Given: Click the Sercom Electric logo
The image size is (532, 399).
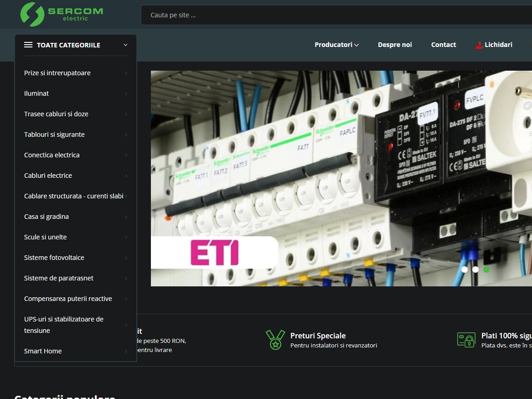Looking at the screenshot, I should click(62, 14).
